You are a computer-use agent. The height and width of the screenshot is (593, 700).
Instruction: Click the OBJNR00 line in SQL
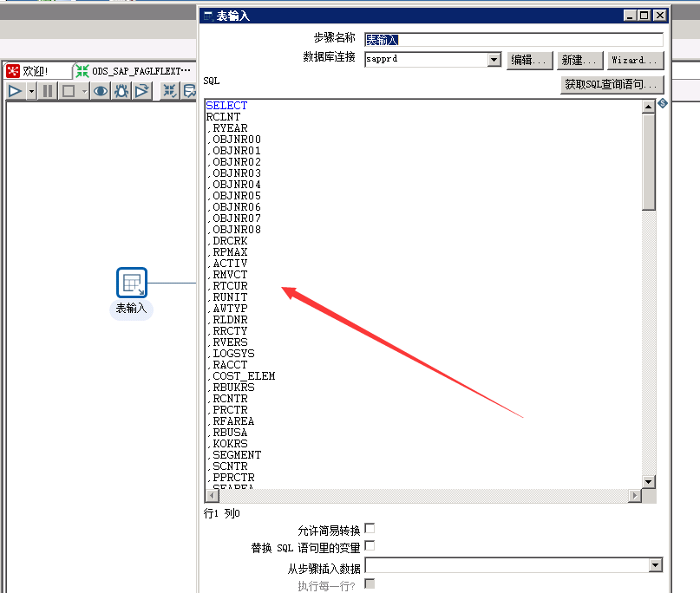pyautogui.click(x=234, y=140)
